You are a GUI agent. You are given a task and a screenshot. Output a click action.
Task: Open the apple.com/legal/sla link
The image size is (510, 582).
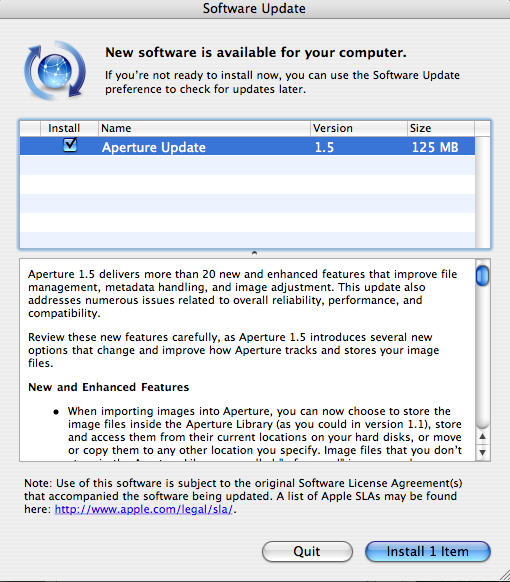(144, 509)
